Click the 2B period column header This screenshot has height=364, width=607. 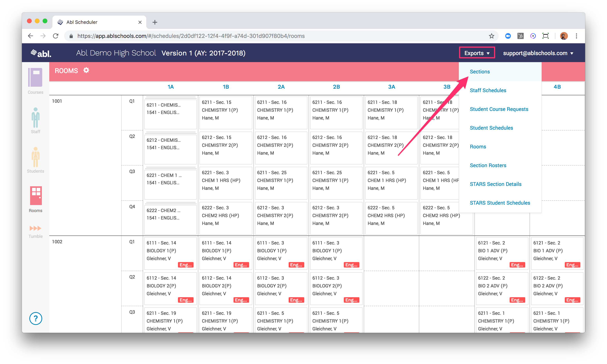[x=336, y=87]
